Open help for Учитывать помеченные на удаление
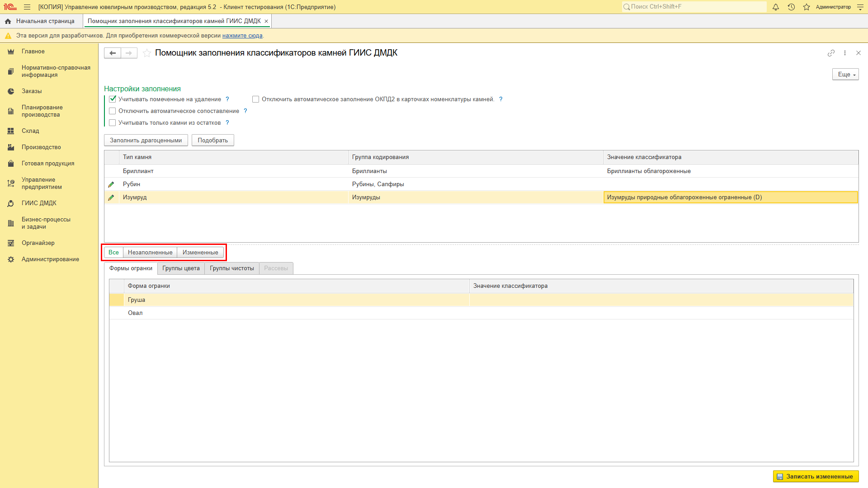This screenshot has width=868, height=488. pos(227,99)
